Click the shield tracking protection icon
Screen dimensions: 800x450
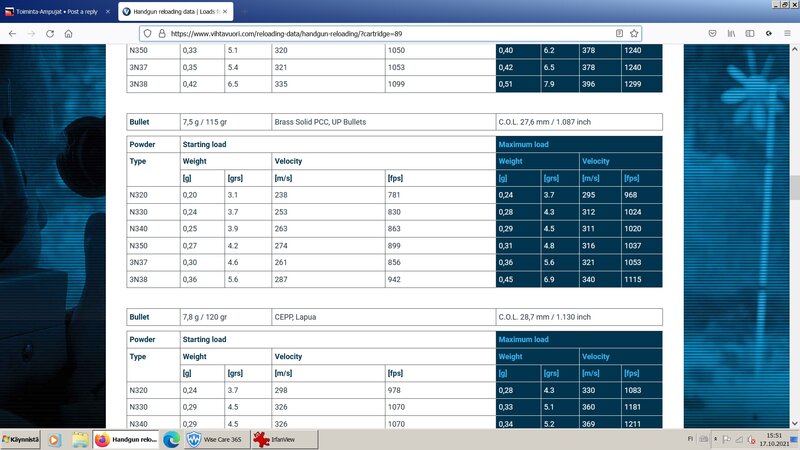click(x=147, y=32)
